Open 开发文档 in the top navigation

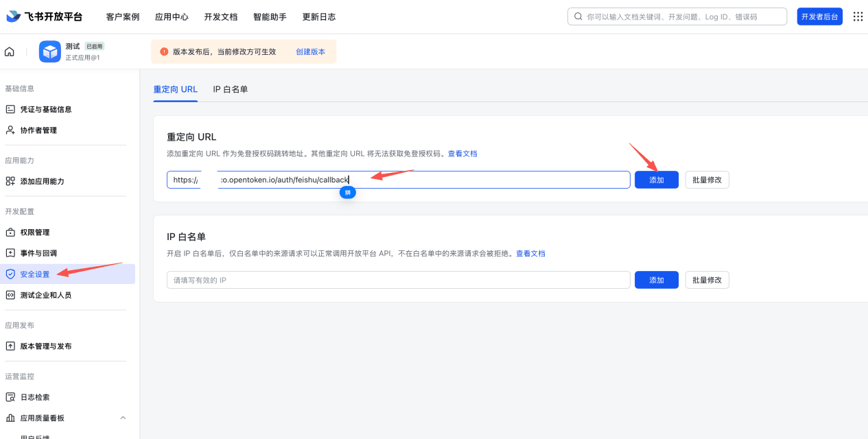coord(221,16)
